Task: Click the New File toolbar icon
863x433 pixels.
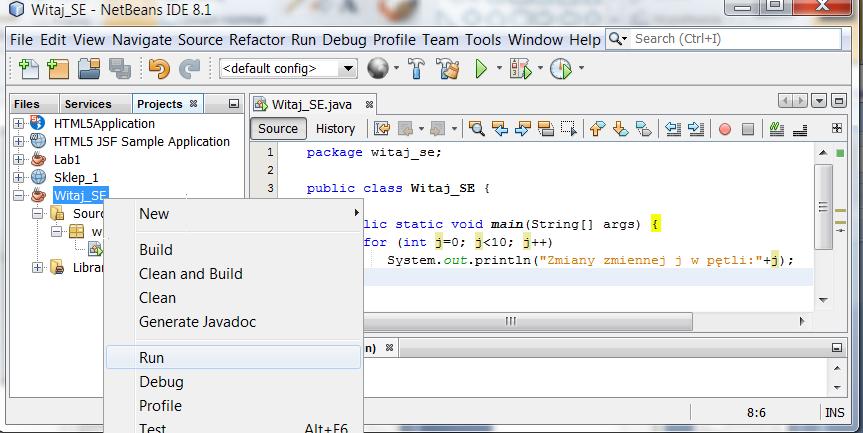Action: click(29, 69)
